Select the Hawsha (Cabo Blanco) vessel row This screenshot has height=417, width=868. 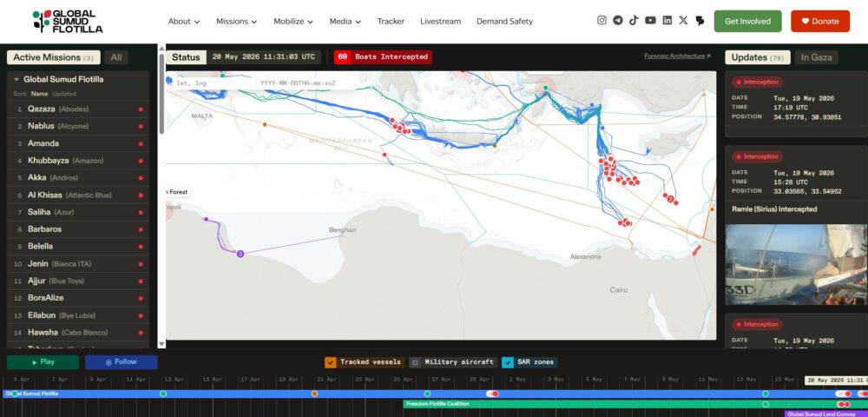(x=78, y=332)
